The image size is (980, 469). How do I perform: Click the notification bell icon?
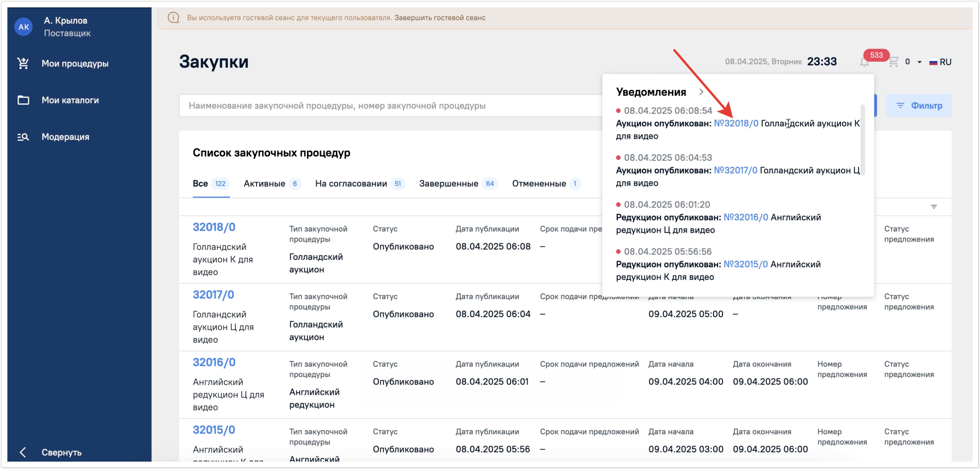864,62
